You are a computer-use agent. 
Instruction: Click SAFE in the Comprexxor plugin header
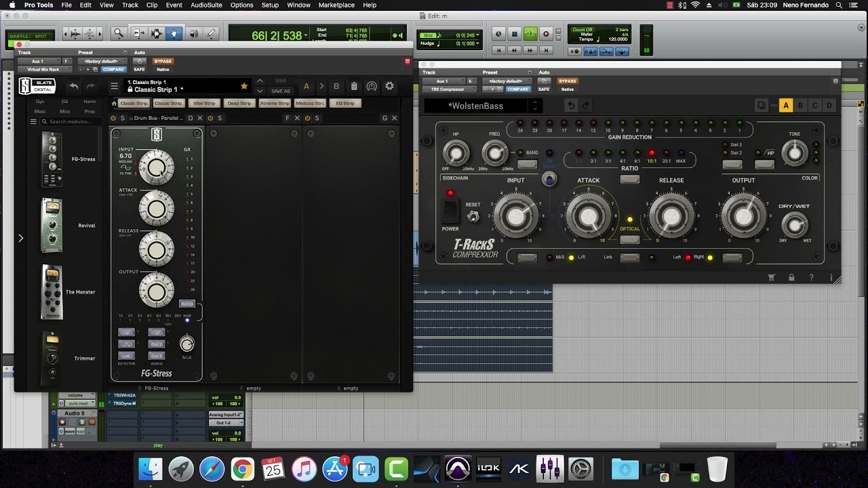[544, 89]
